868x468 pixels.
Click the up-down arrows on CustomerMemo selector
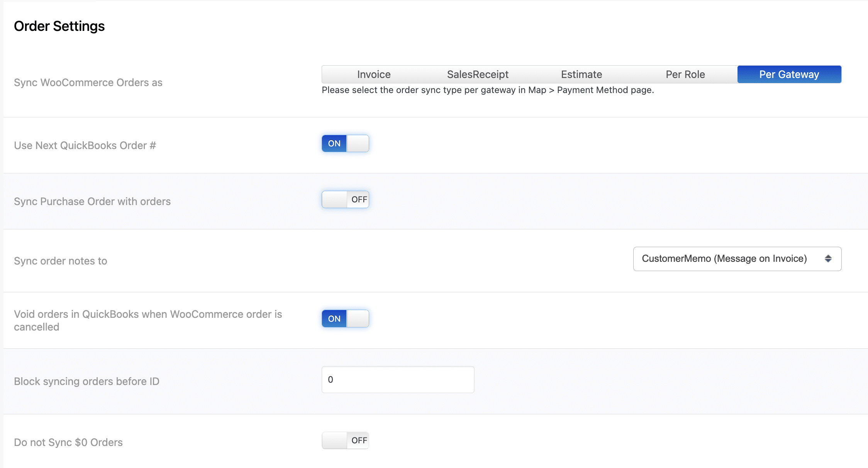829,259
